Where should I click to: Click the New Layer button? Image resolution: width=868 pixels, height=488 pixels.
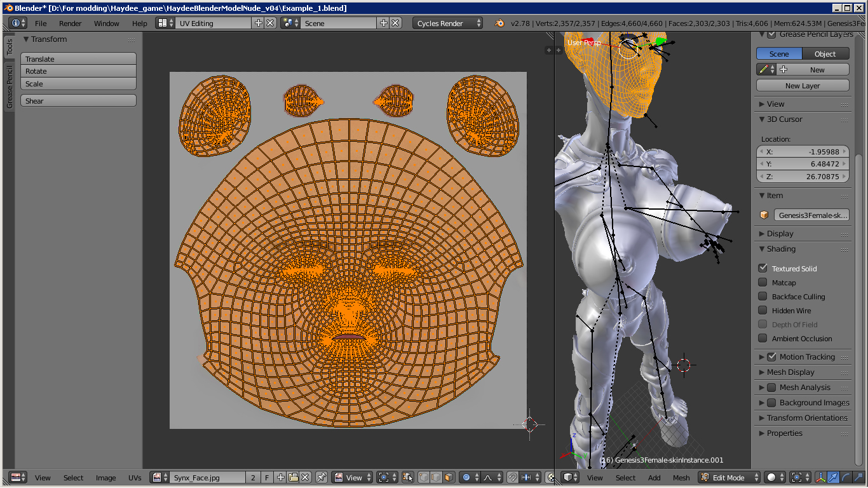pos(802,86)
